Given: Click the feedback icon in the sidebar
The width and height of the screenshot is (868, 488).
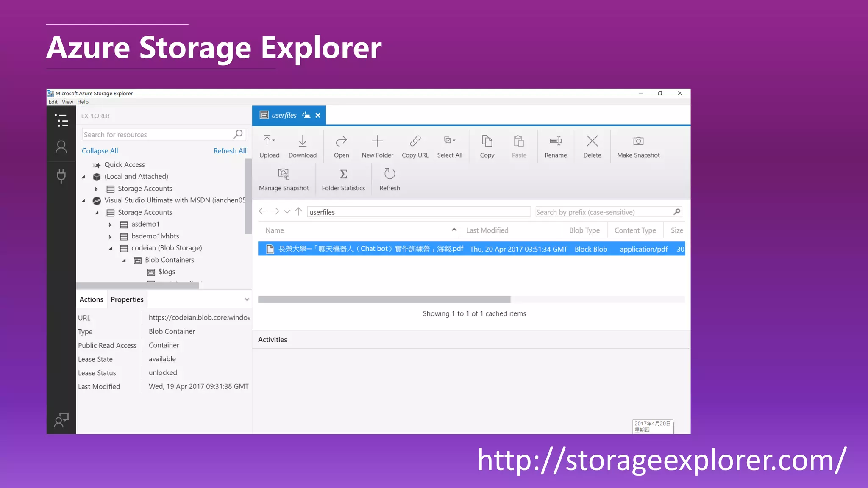Looking at the screenshot, I should click(61, 420).
